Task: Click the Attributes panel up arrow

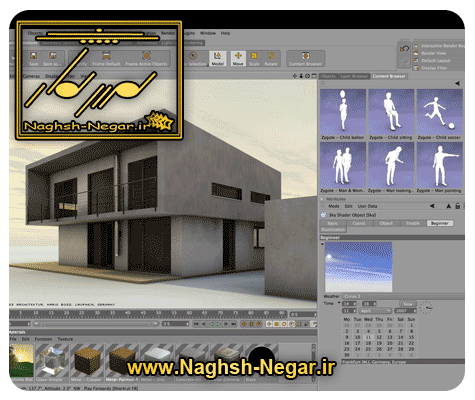Action: [449, 206]
